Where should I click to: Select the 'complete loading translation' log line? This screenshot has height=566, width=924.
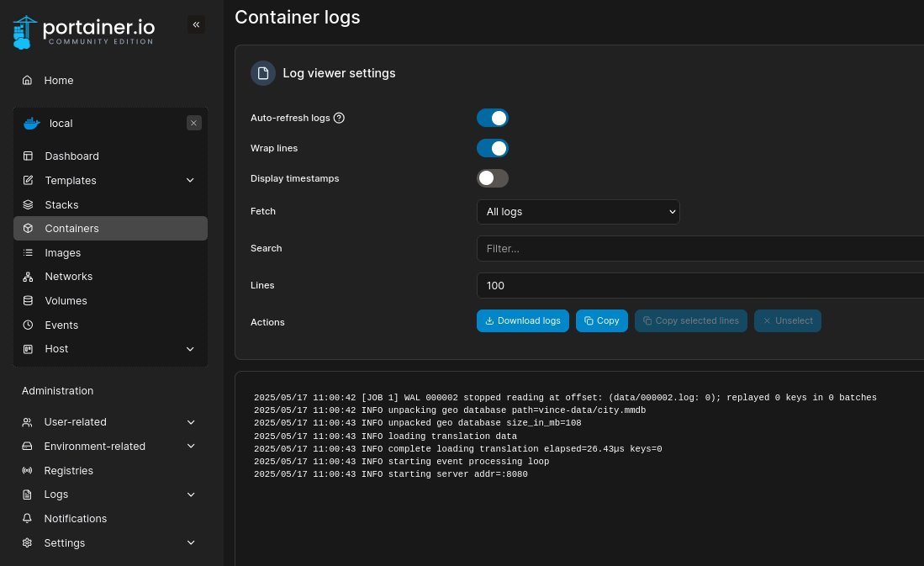pyautogui.click(x=458, y=448)
